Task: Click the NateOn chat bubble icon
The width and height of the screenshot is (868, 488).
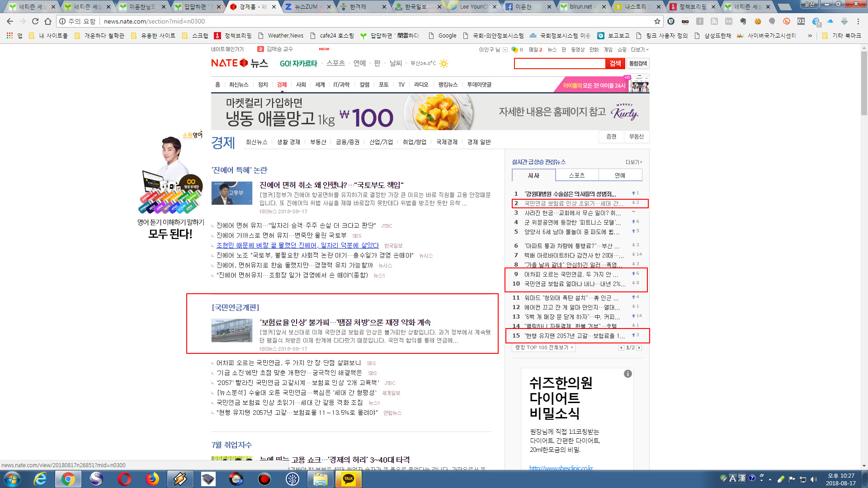Action: point(514,50)
